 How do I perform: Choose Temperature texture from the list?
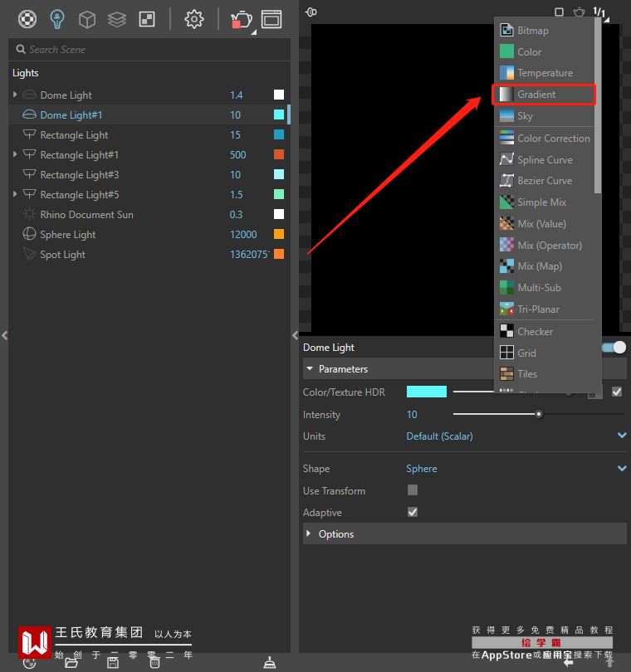[545, 73]
